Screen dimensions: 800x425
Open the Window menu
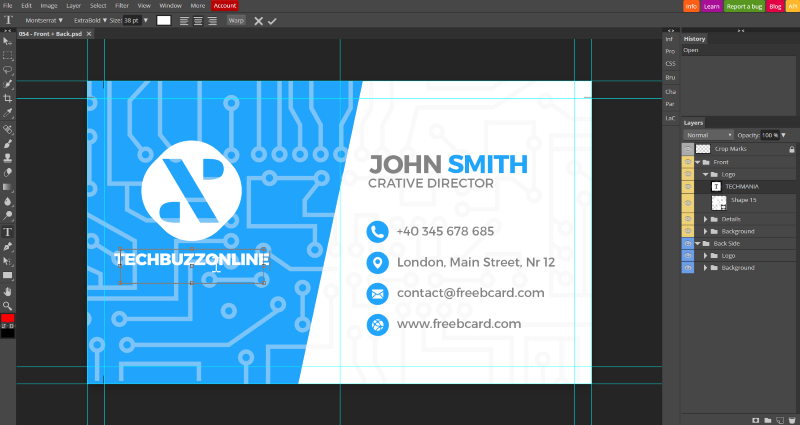170,6
